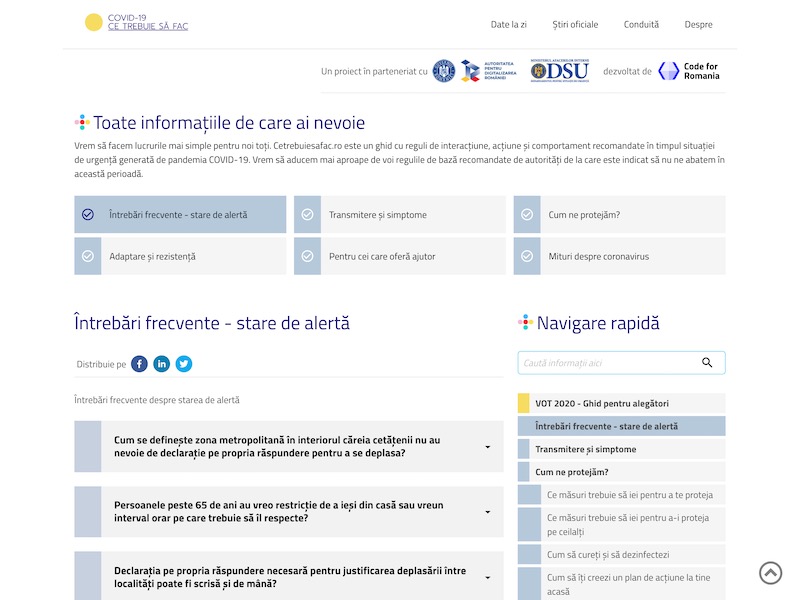Click the search magnifier icon
This screenshot has height=600, width=800.
point(707,363)
